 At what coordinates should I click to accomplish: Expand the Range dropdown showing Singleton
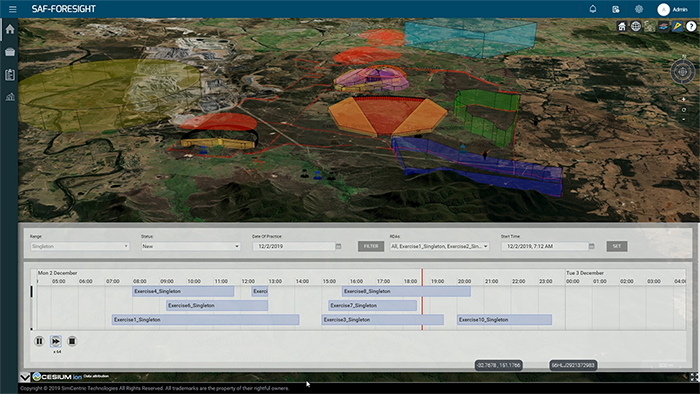pos(80,246)
